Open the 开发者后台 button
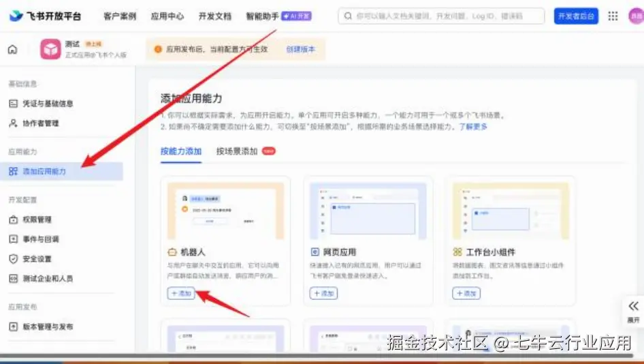The height and width of the screenshot is (364, 644). click(576, 16)
